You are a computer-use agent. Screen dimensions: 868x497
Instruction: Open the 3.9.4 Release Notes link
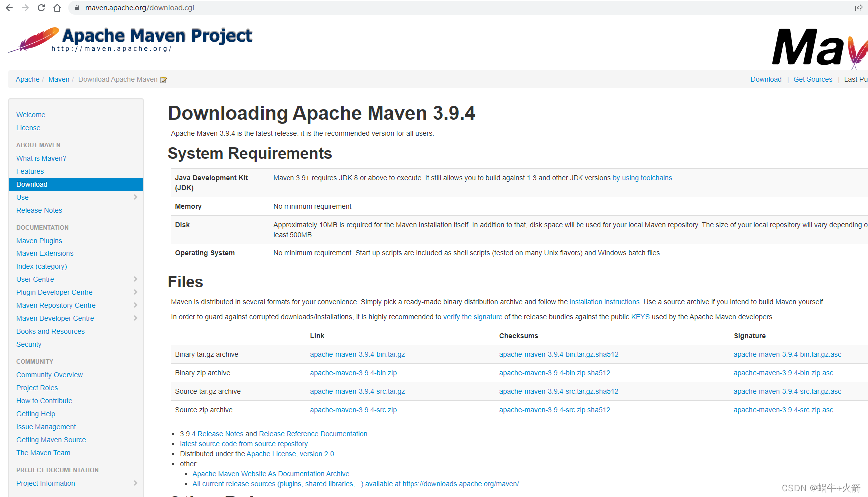pos(220,434)
